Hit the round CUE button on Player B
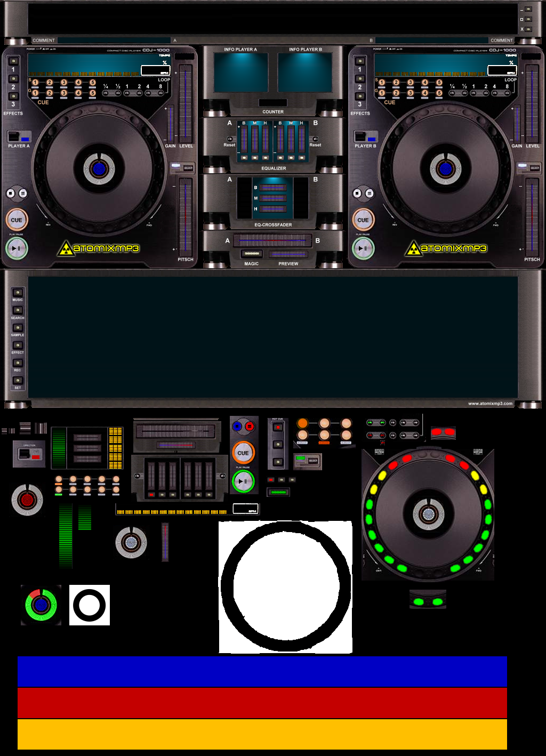This screenshot has height=756, width=546. [363, 220]
